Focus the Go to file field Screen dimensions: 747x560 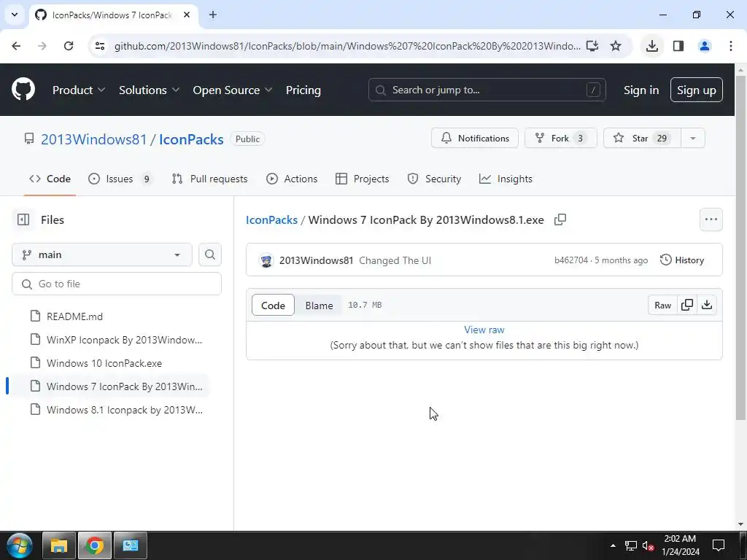[x=117, y=284]
